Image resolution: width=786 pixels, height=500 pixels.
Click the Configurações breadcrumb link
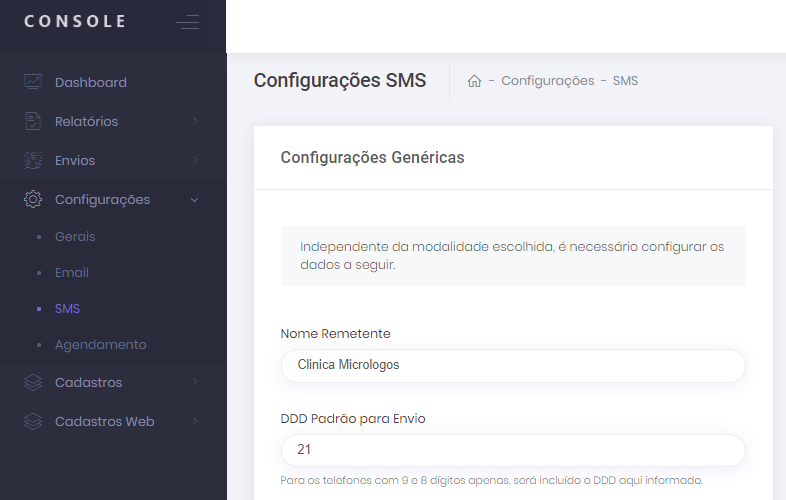pos(547,81)
